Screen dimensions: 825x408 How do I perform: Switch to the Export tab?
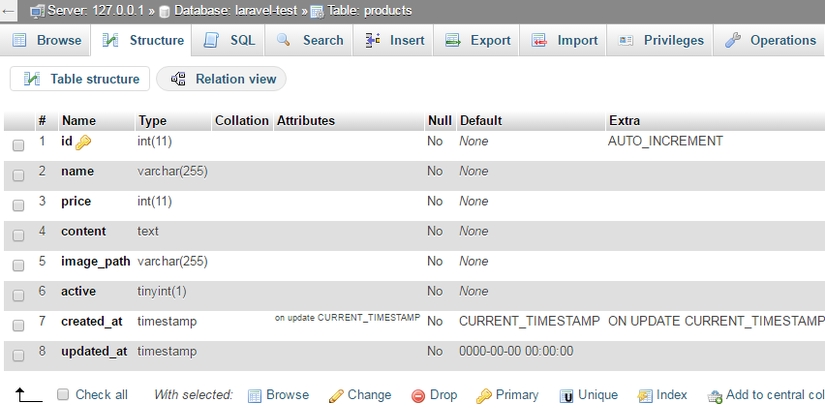click(477, 40)
